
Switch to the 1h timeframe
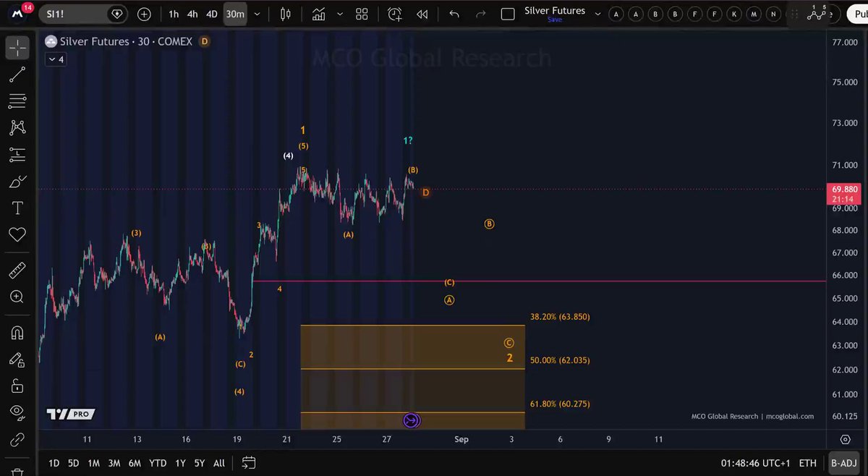point(174,14)
